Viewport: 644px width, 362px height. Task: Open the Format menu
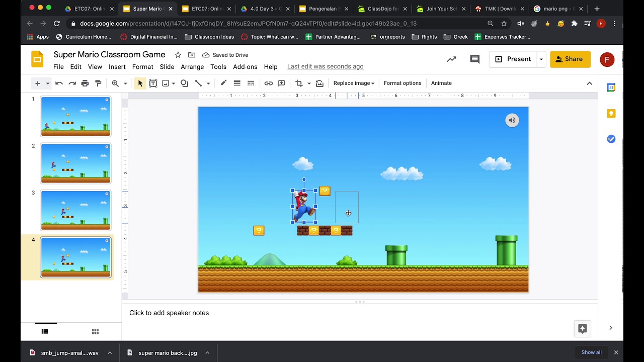[x=142, y=67]
